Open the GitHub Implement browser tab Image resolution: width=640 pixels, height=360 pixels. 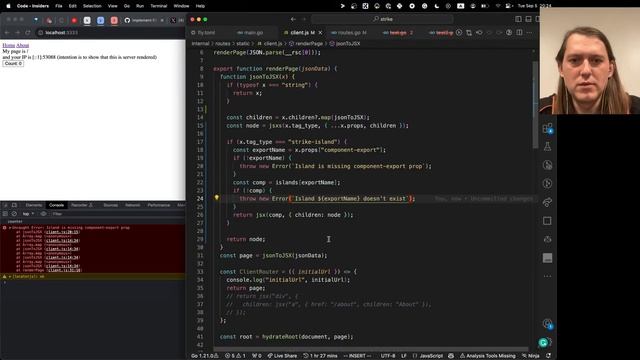[x=144, y=20]
